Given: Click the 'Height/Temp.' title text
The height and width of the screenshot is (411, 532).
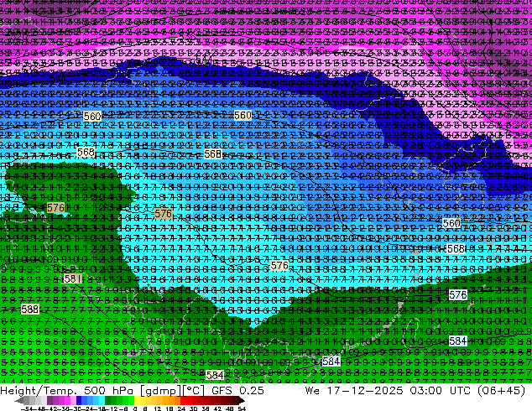Looking at the screenshot, I should pyautogui.click(x=39, y=391).
